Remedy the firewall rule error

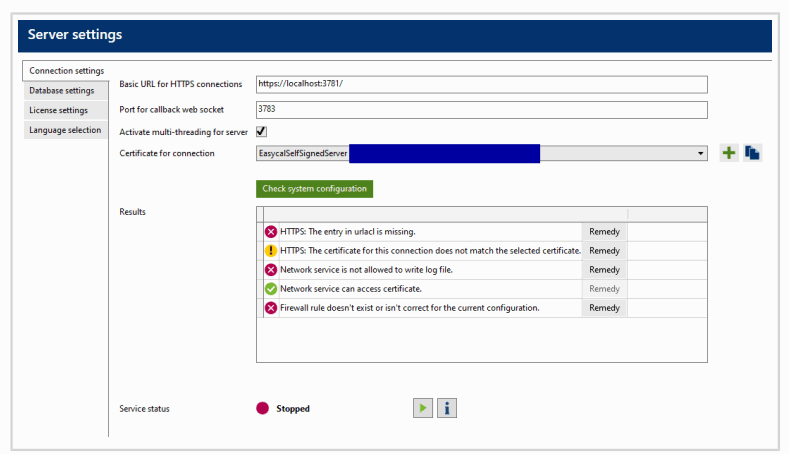point(604,308)
